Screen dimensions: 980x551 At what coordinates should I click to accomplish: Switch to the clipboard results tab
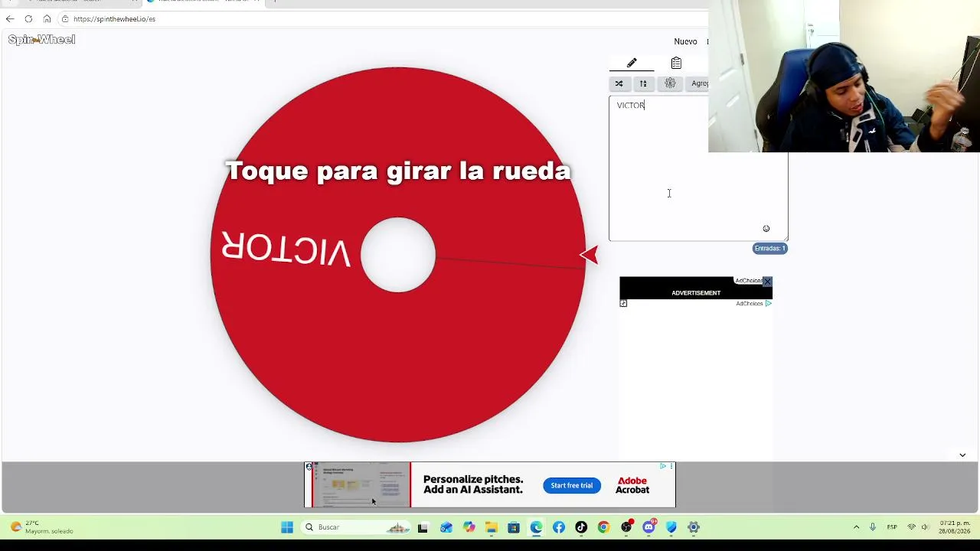676,63
